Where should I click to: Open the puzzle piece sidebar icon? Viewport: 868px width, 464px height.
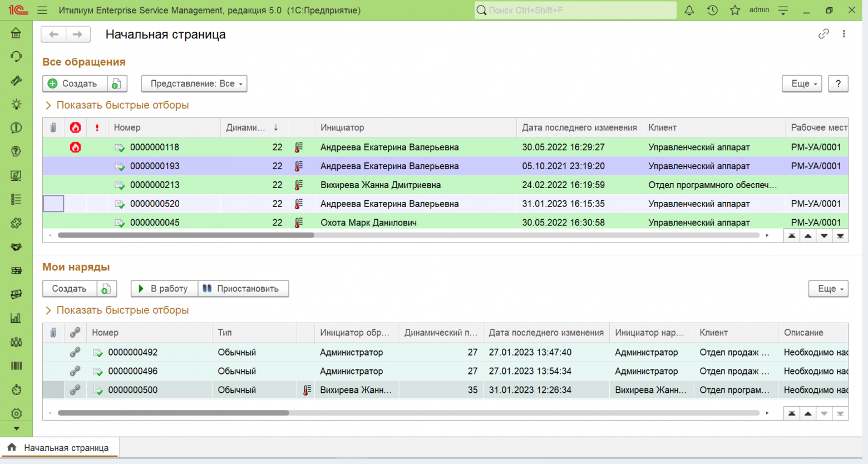coord(16,223)
